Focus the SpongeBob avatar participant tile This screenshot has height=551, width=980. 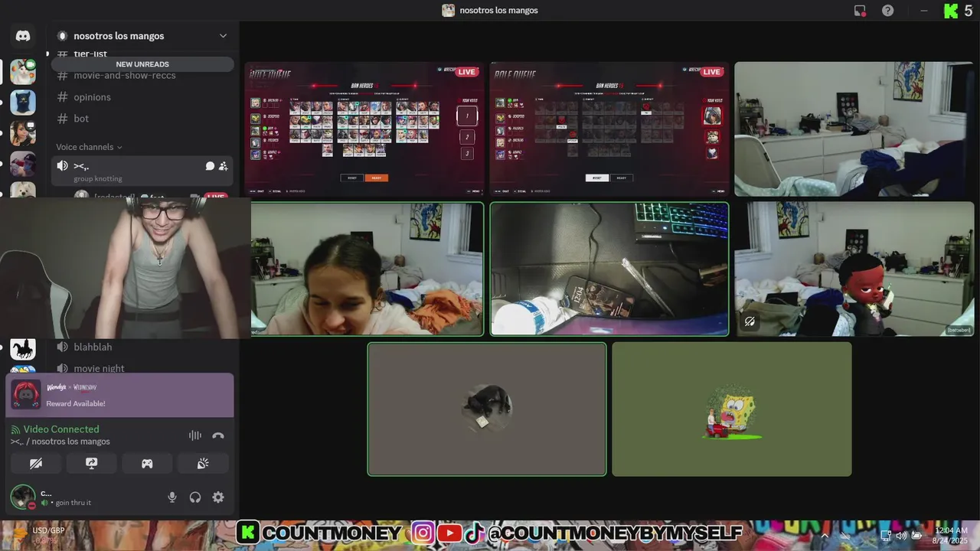tap(732, 409)
